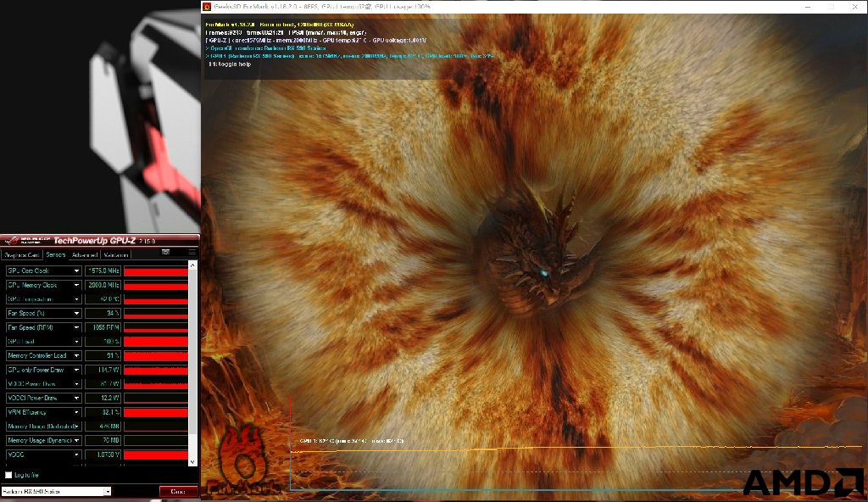Expand the GPU only Power Draw dropdown
This screenshot has width=868, height=502.
pos(76,370)
